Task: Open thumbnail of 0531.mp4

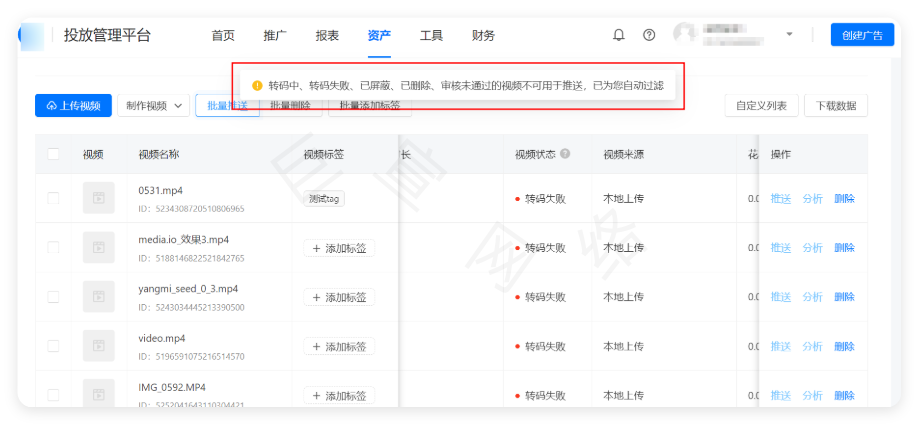Action: (x=98, y=198)
